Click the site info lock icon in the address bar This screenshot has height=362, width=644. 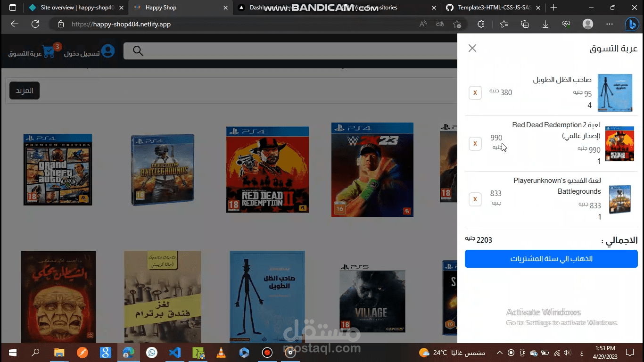pos(60,24)
